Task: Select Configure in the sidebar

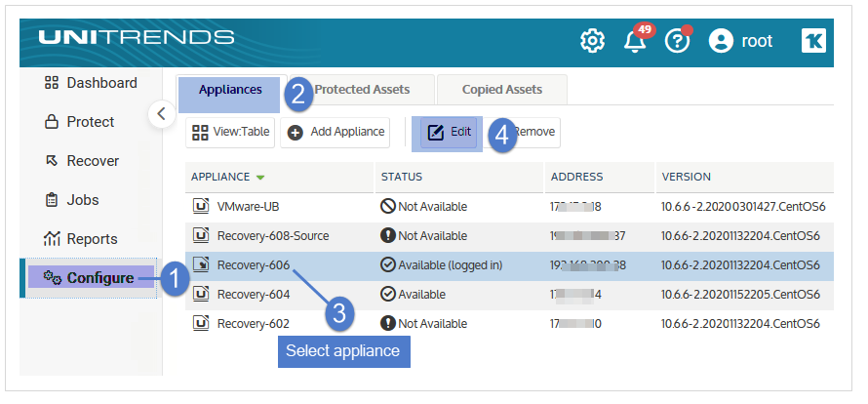Action: 91,278
